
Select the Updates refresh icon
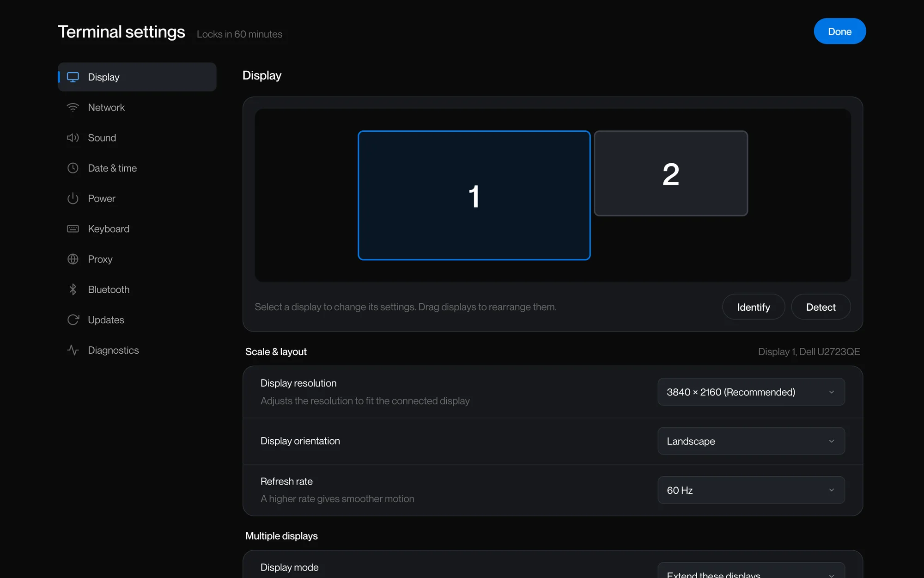pos(73,320)
